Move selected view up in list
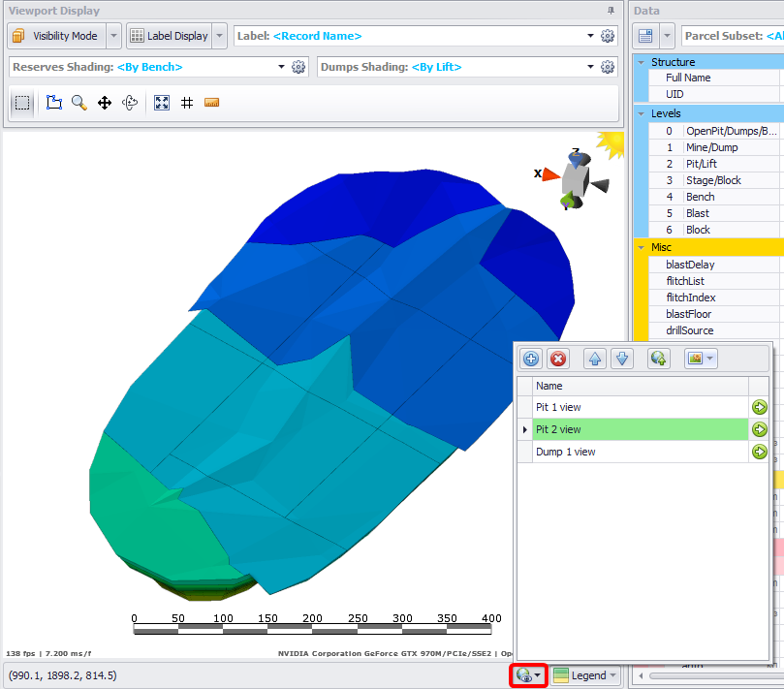Viewport: 784px width, 689px height. click(x=595, y=359)
